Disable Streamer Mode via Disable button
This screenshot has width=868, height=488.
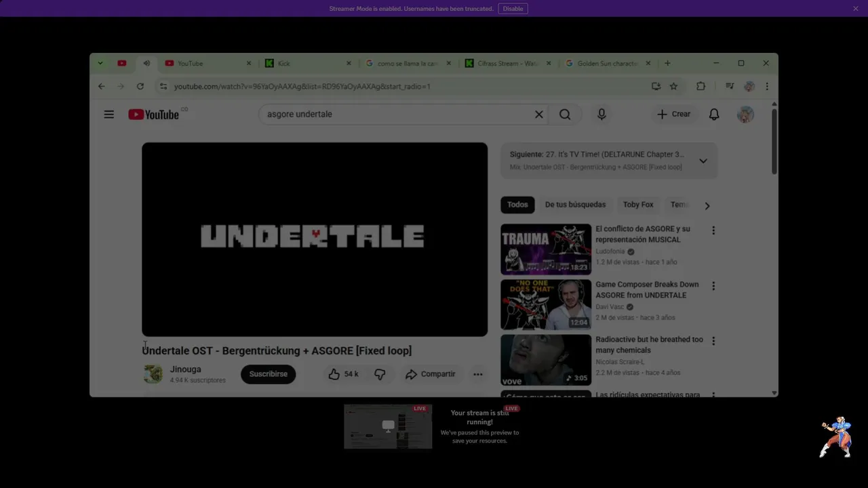[513, 9]
